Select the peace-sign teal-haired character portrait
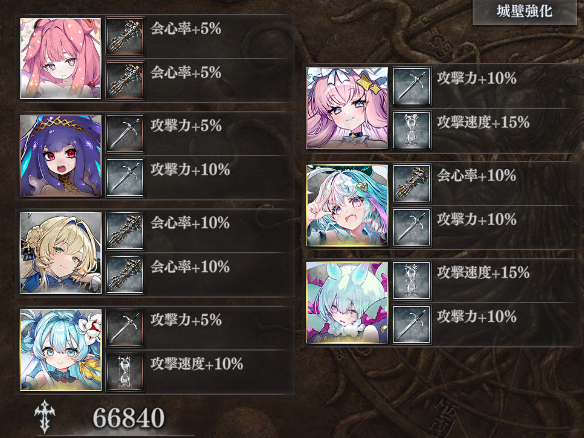The image size is (584, 438). [x=347, y=206]
